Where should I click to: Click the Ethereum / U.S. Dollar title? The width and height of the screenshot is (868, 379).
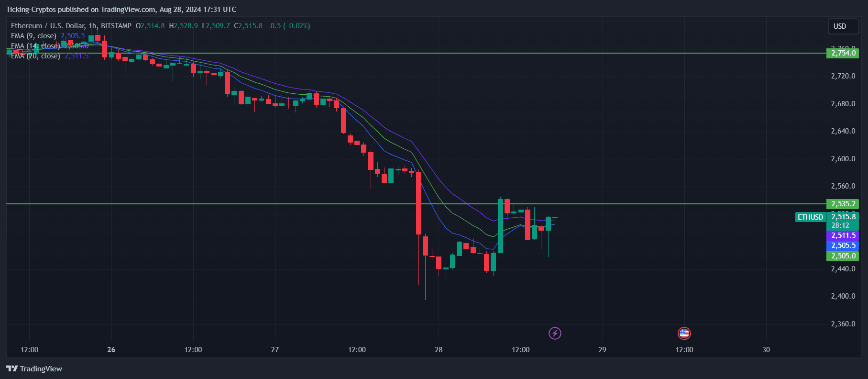click(x=71, y=26)
